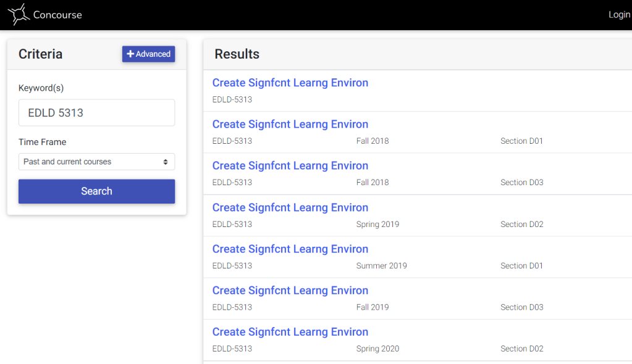Open the Login page
The image size is (632, 364).
[619, 15]
